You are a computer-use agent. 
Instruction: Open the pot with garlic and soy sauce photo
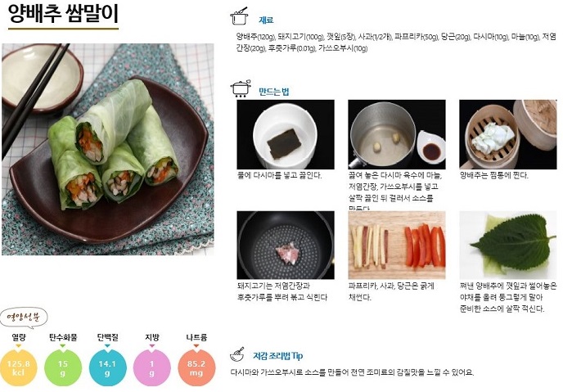point(397,134)
